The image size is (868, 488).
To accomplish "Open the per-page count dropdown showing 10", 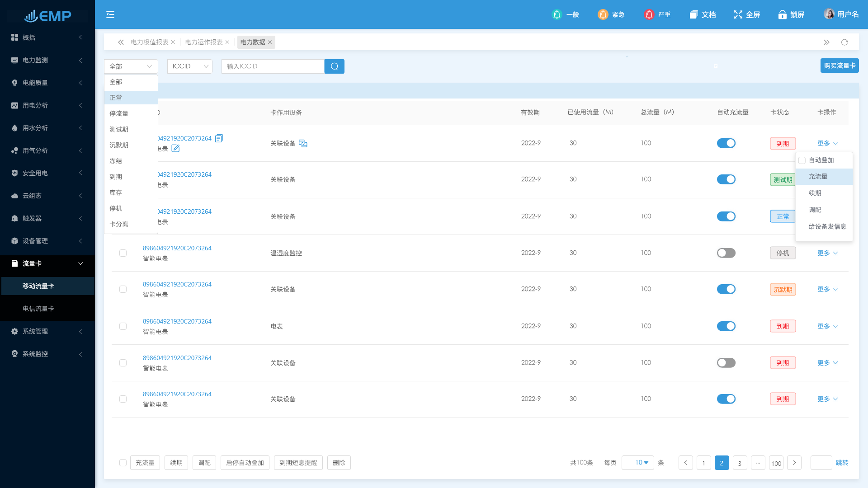I will point(638,463).
